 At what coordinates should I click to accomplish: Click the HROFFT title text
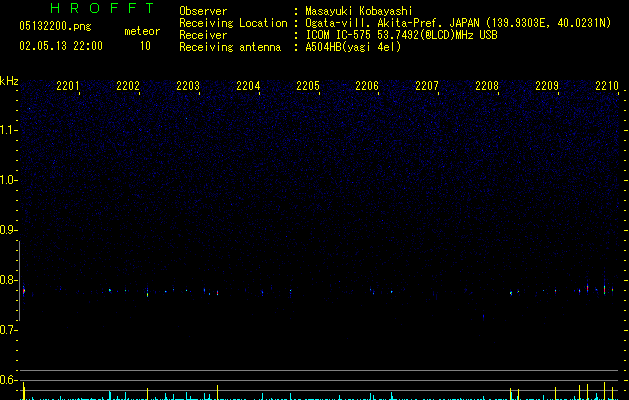[x=103, y=8]
